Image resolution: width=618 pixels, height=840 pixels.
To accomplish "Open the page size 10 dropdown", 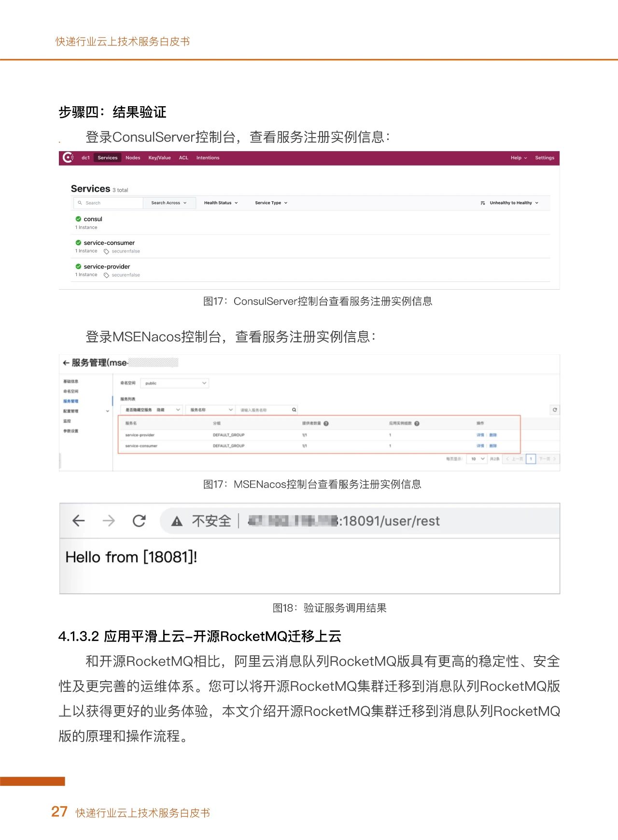I will (477, 459).
